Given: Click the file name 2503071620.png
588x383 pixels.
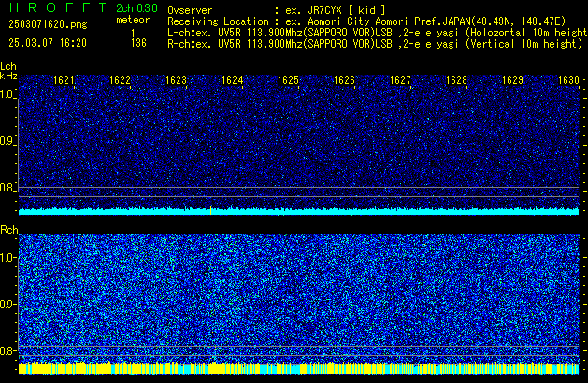Looking at the screenshot, I should click(48, 24).
